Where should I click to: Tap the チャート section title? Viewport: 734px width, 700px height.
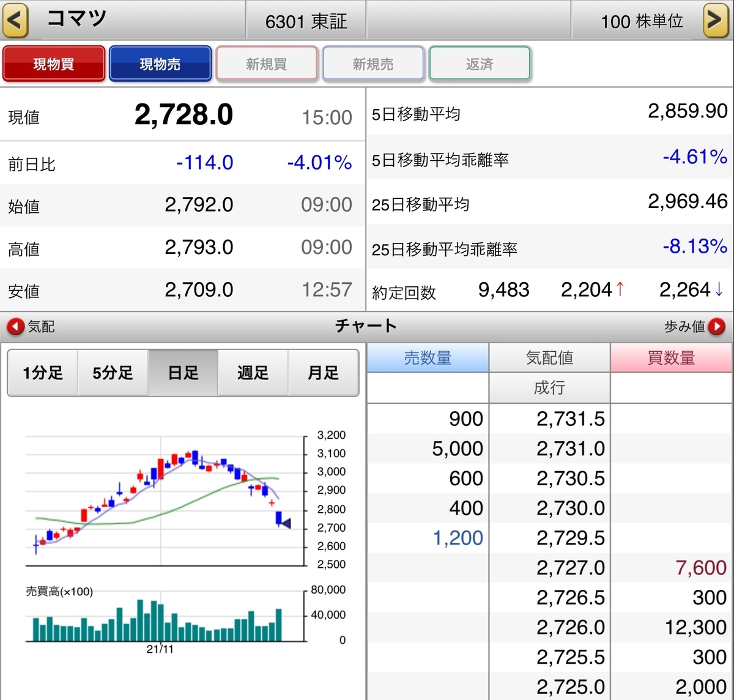(366, 326)
